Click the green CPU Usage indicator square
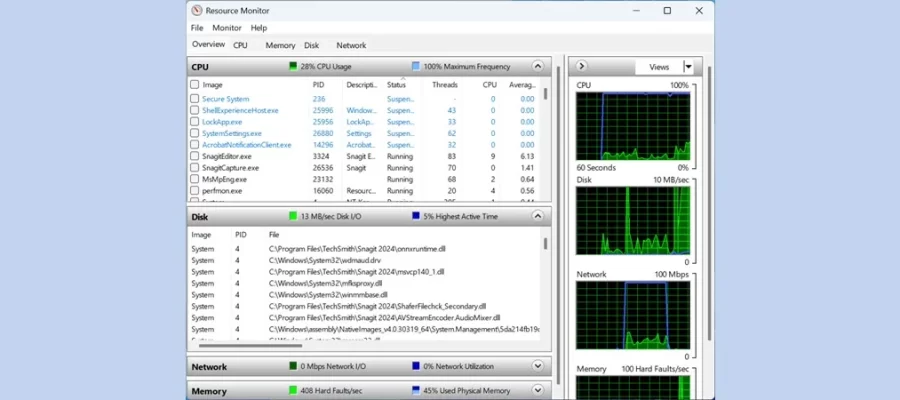The width and height of the screenshot is (900, 400). pyautogui.click(x=293, y=67)
